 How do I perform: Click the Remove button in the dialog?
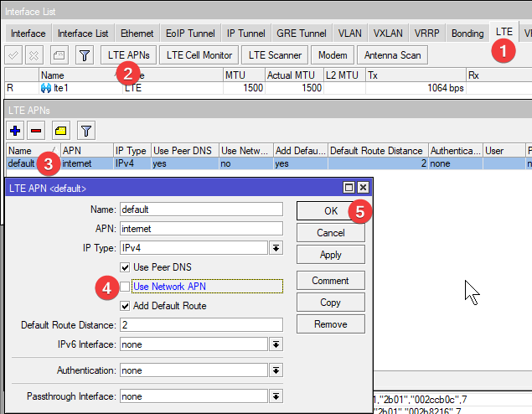click(331, 324)
